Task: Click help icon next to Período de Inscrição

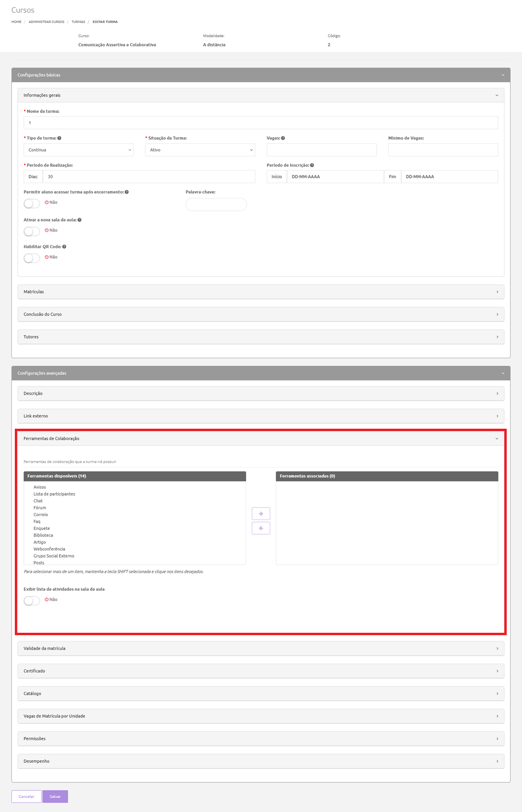Action: pos(312,165)
